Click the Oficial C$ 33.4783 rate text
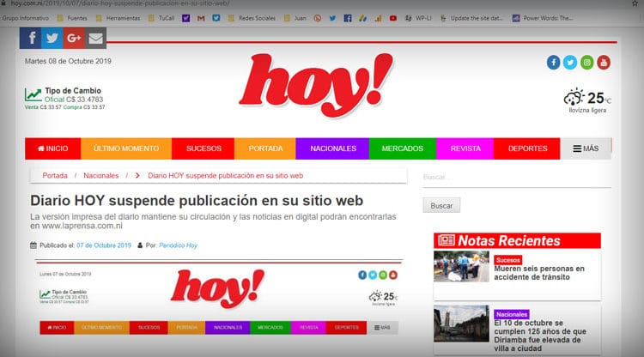The image size is (644, 357). 74,100
